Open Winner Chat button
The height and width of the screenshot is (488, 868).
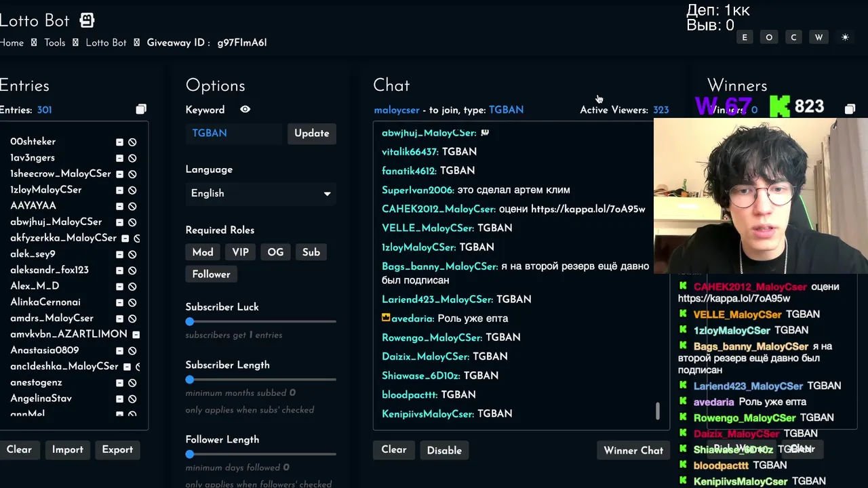pos(633,450)
